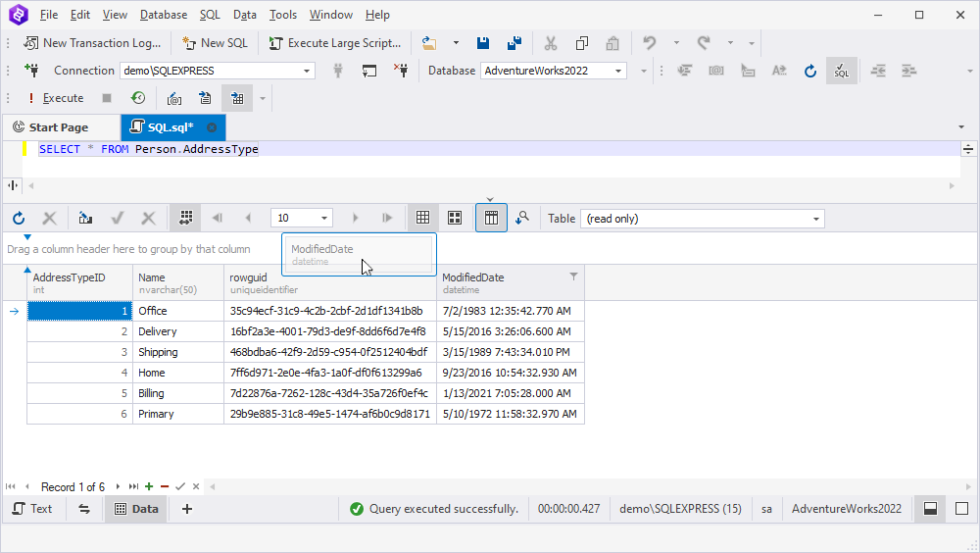Expand the Open file dropdown arrow
The width and height of the screenshot is (980, 553).
pos(456,43)
